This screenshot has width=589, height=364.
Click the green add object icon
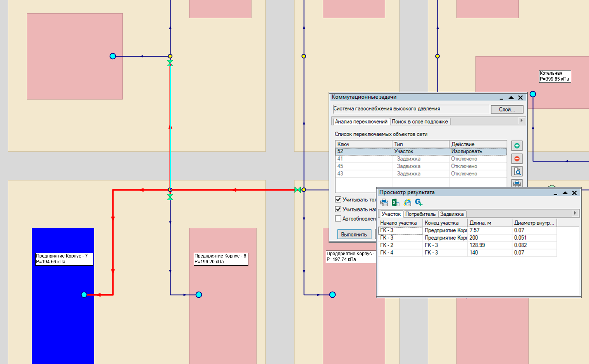click(x=517, y=146)
